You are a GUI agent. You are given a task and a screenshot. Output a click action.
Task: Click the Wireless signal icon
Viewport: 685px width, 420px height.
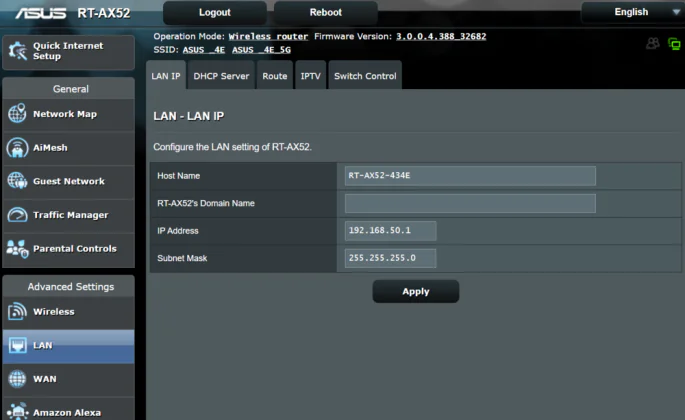[17, 311]
